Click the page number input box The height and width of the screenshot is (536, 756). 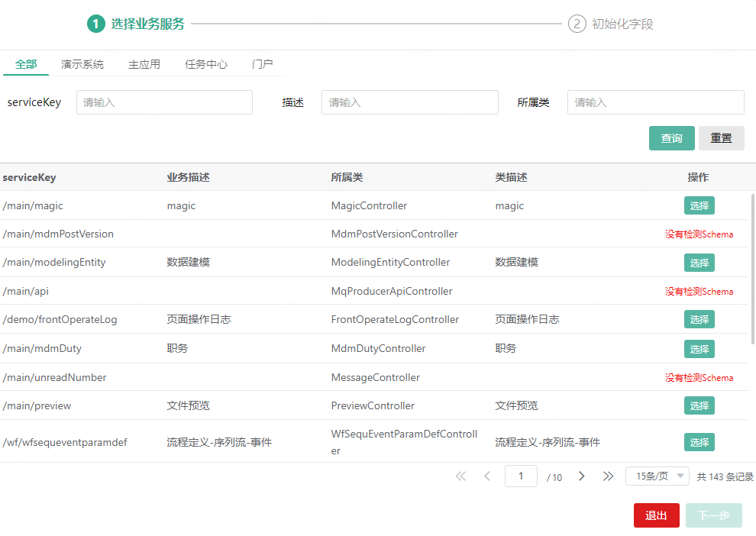(521, 476)
